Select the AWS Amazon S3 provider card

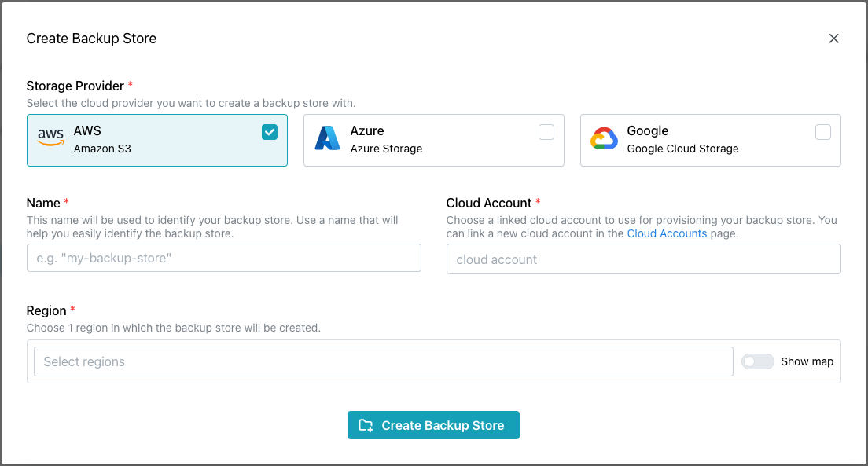[157, 140]
